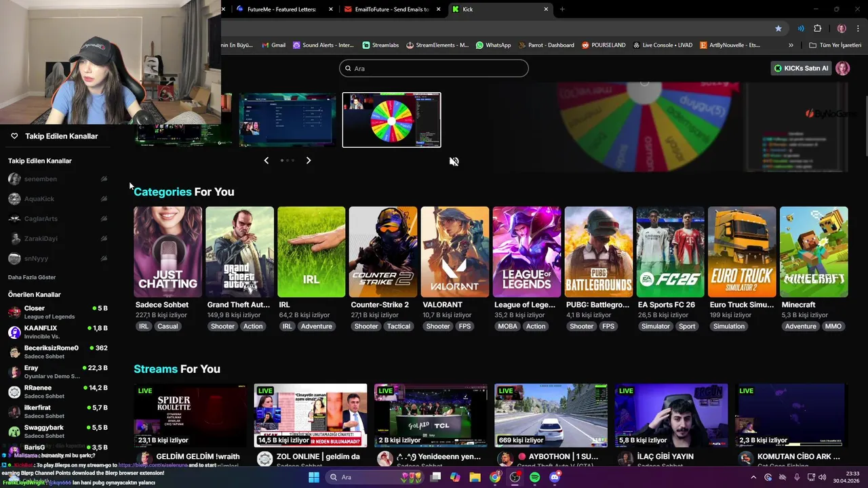
Task: Open the Copilot taskbar icon
Action: point(455,477)
